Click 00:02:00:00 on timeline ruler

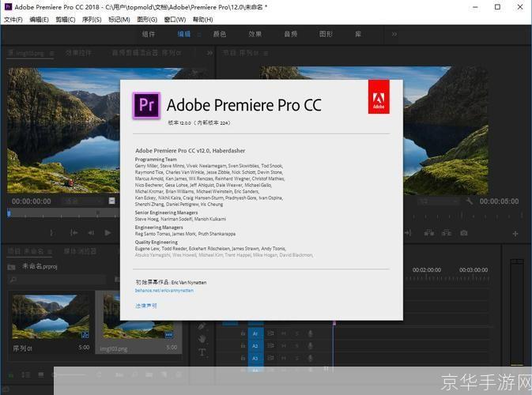(x=427, y=270)
